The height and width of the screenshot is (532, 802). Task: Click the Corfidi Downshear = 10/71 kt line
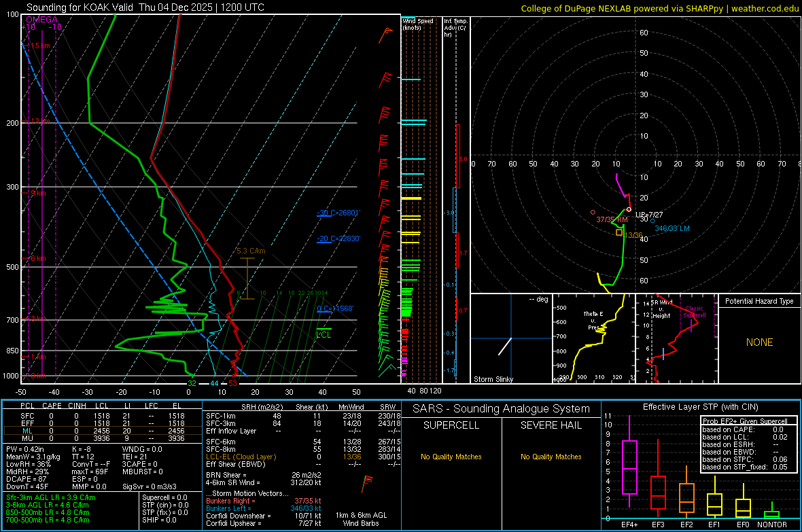pyautogui.click(x=264, y=516)
